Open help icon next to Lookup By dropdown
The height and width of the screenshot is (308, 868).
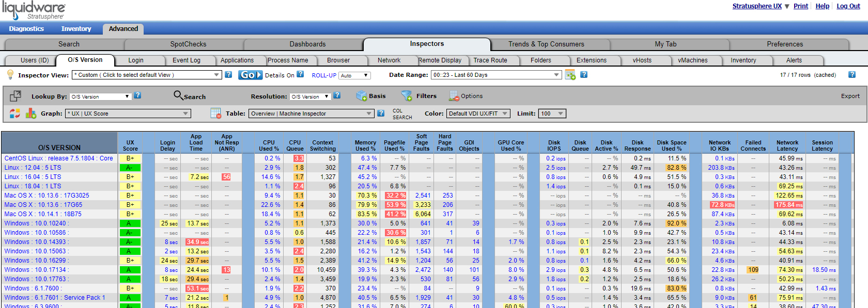pyautogui.click(x=137, y=95)
